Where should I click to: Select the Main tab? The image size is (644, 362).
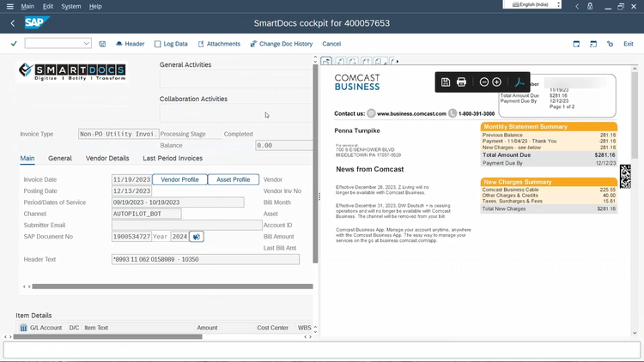tap(27, 158)
